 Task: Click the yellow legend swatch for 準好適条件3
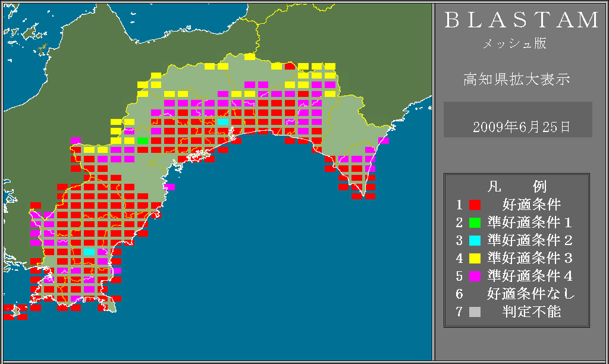[475, 258]
